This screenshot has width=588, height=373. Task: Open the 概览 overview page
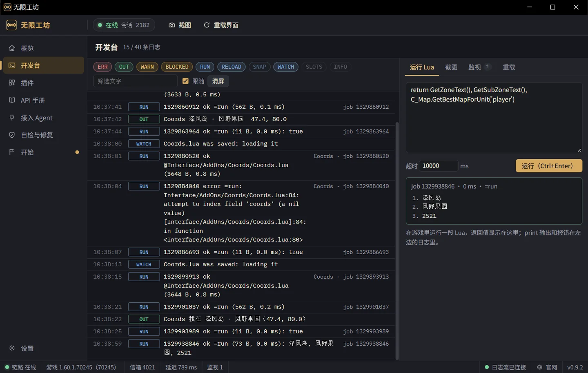(44, 48)
